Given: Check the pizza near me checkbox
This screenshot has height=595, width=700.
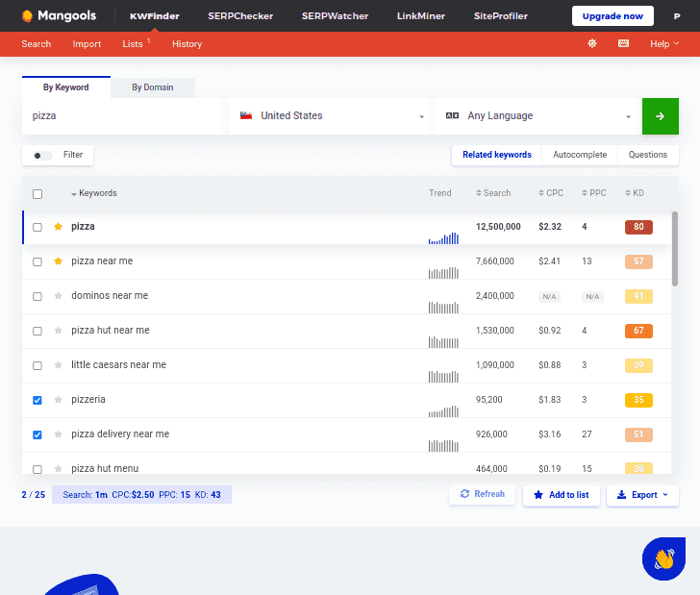Looking at the screenshot, I should coord(37,261).
